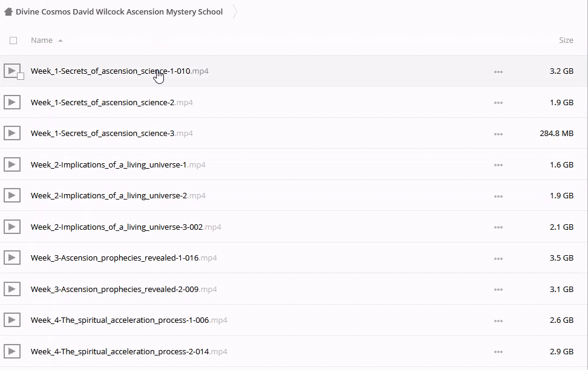Click video icon for Week_1-Secrets_of_ascension_science-2

(x=12, y=102)
